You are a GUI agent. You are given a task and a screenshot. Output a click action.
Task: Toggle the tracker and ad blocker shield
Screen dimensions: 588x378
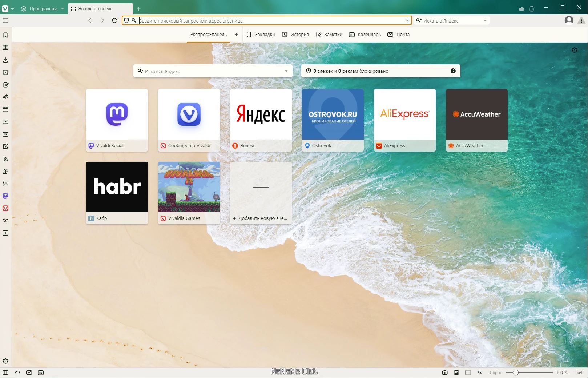point(126,20)
